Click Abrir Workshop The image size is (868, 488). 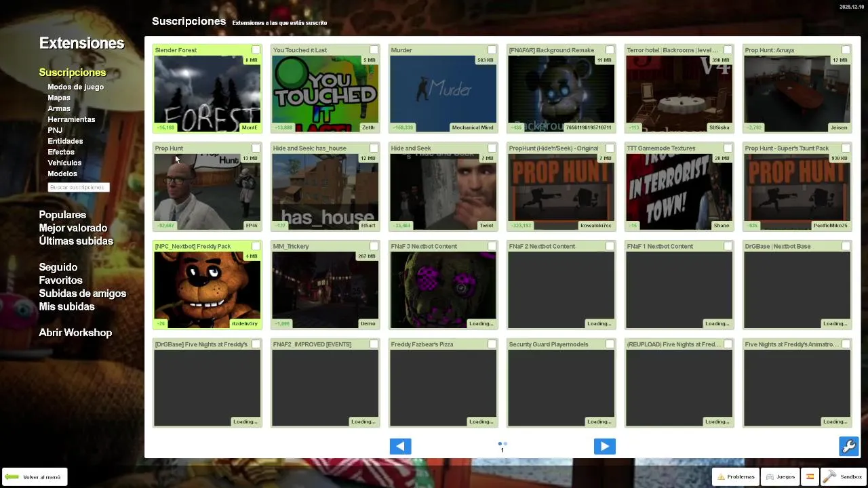click(75, 333)
